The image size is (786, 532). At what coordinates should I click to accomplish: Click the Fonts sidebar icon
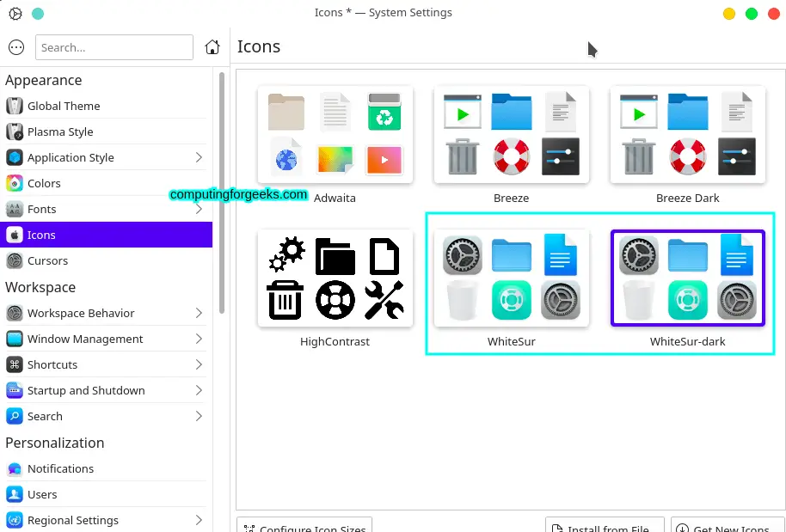(15, 209)
